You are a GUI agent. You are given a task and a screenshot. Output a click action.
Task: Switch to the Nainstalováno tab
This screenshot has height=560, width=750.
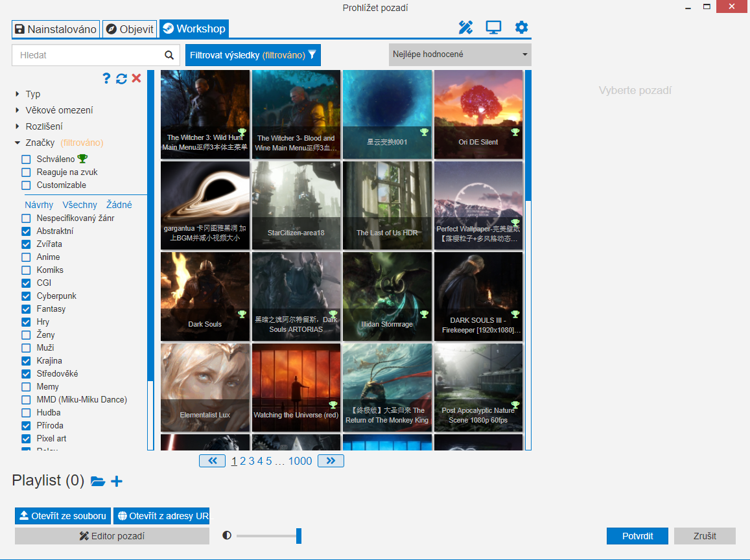click(56, 29)
